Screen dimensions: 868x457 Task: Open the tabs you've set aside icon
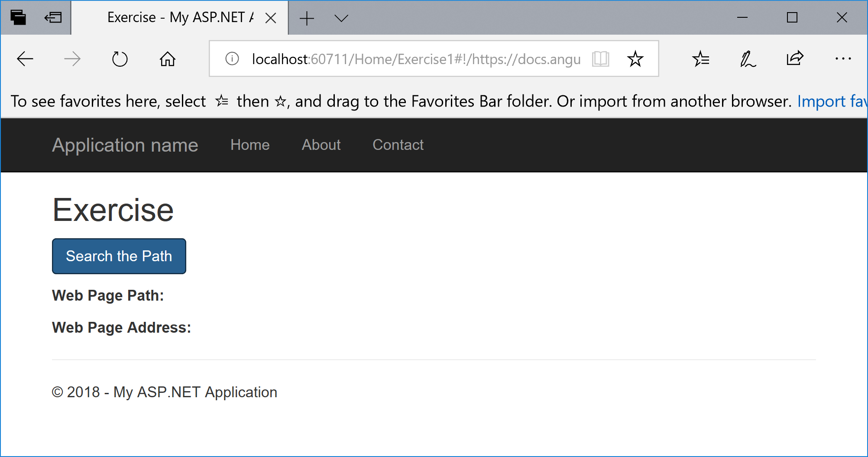[x=18, y=18]
